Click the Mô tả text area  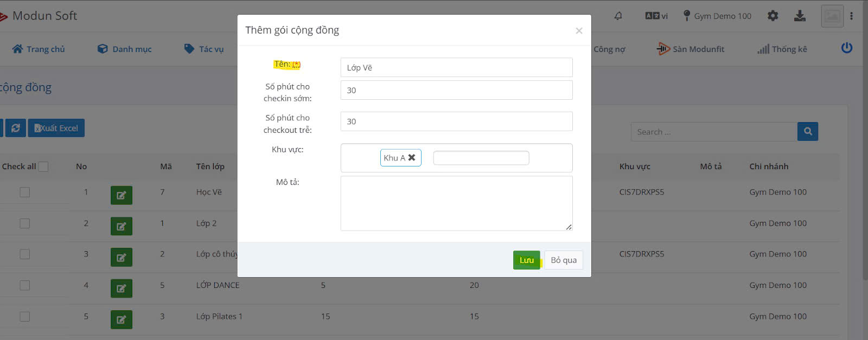pos(456,203)
